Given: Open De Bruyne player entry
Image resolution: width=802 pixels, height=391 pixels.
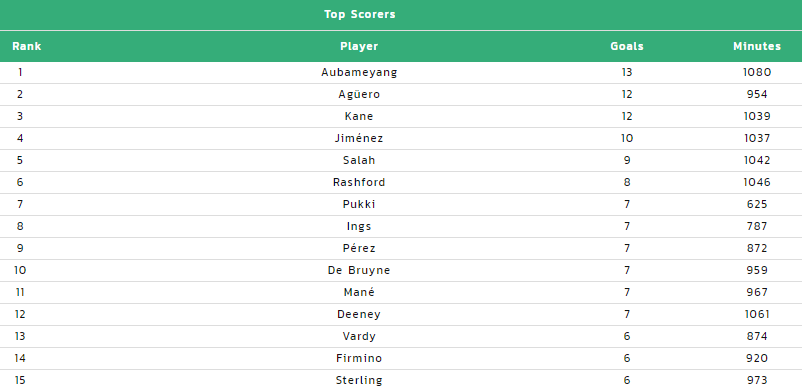Looking at the screenshot, I should click(x=359, y=271).
